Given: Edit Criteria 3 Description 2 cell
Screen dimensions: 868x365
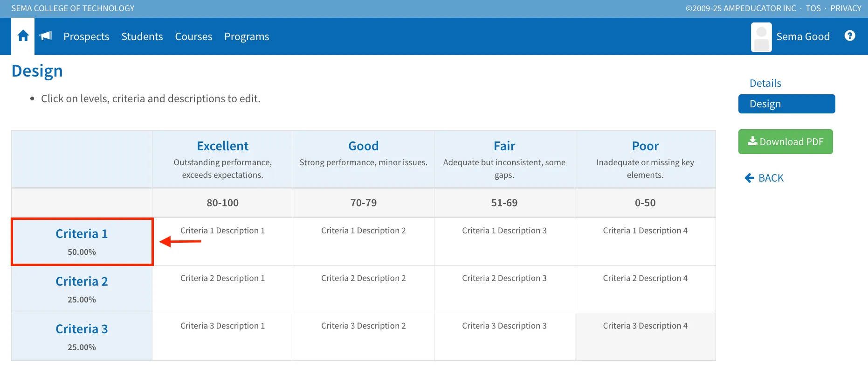Looking at the screenshot, I should point(363,337).
